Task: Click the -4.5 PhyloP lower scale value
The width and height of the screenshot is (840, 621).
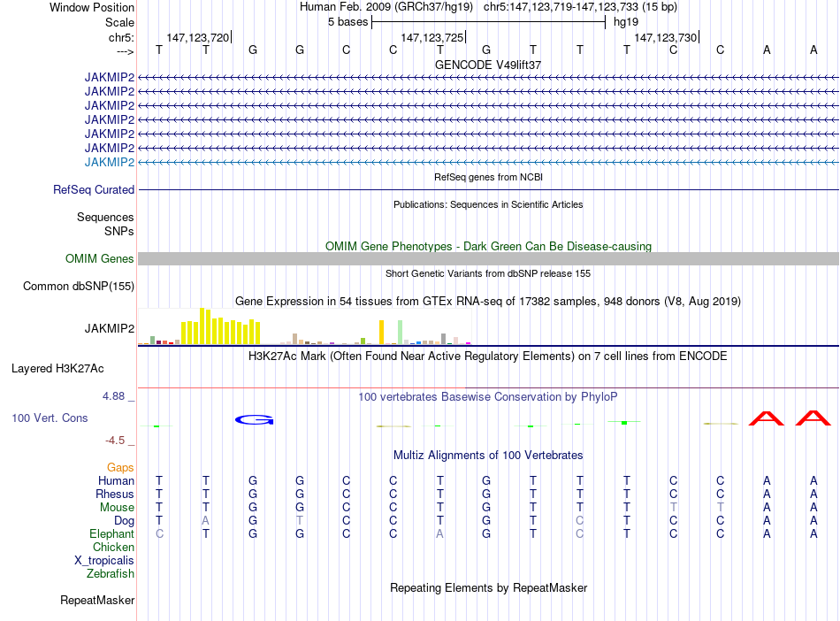Action: 115,441
